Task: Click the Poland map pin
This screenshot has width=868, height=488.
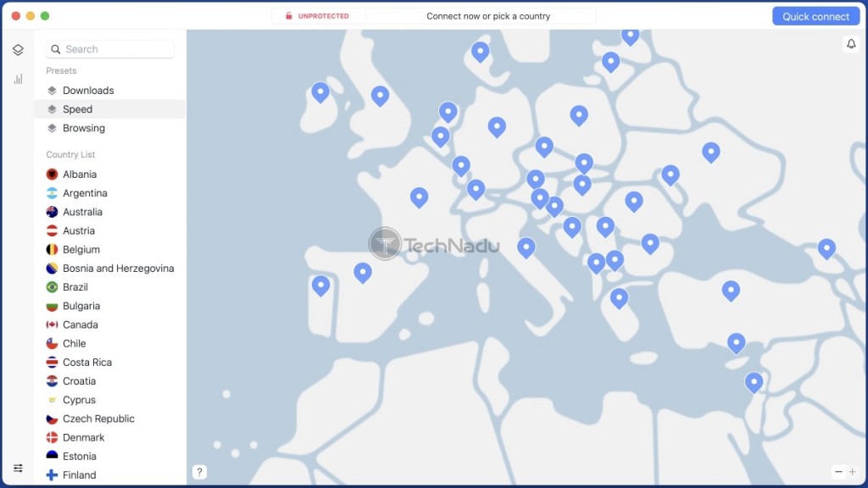Action: tap(578, 114)
